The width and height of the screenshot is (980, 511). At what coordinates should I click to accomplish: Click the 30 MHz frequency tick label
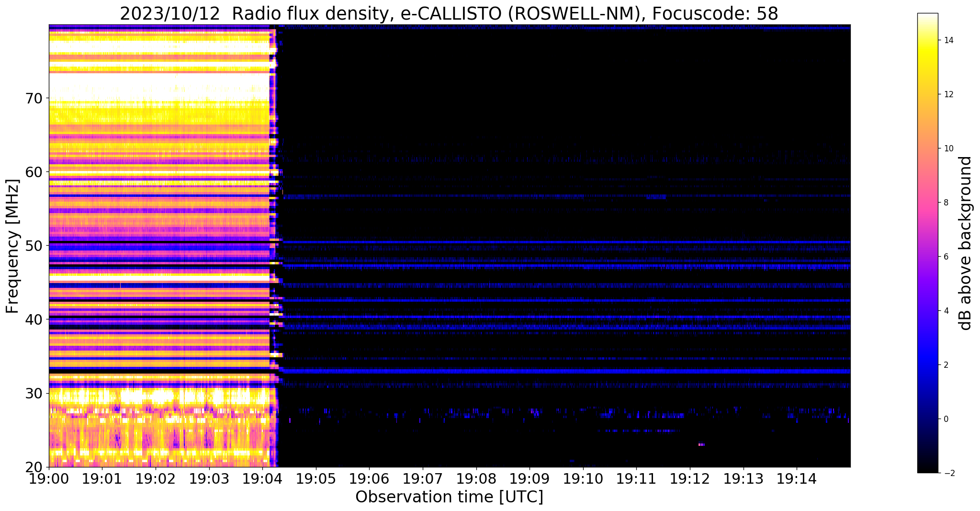pyautogui.click(x=34, y=393)
